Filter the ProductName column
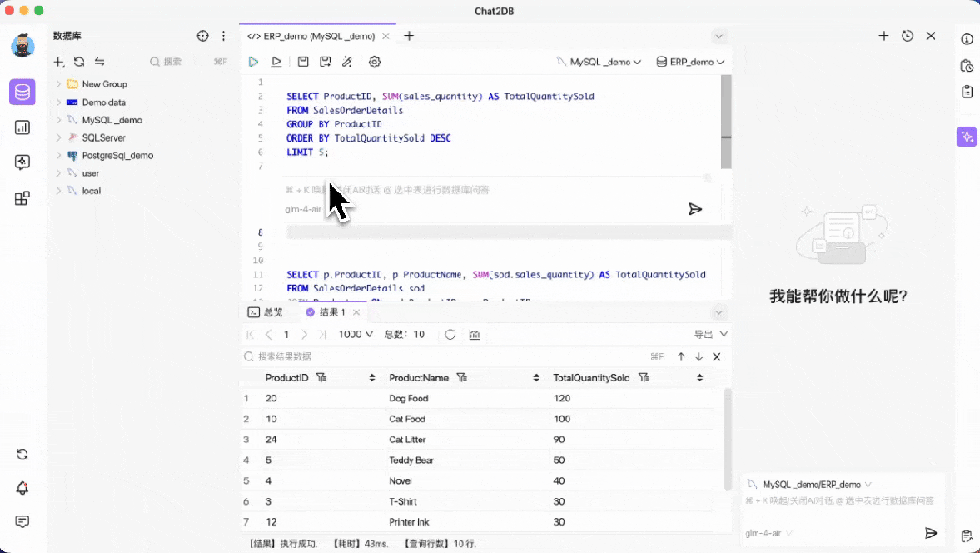 pyautogui.click(x=462, y=378)
